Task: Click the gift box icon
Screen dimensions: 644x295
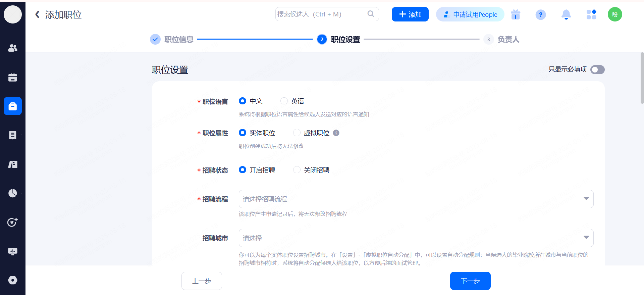Action: (x=516, y=14)
